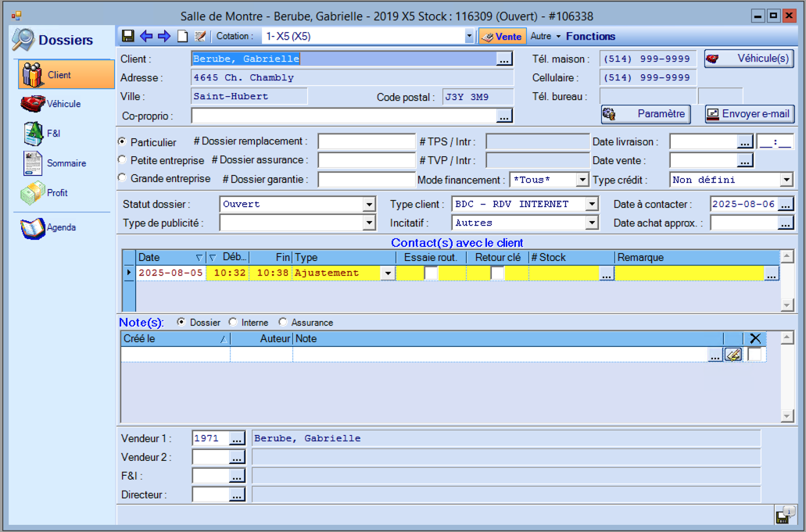The width and height of the screenshot is (806, 532).
Task: Click the Paramètre button
Action: [645, 114]
